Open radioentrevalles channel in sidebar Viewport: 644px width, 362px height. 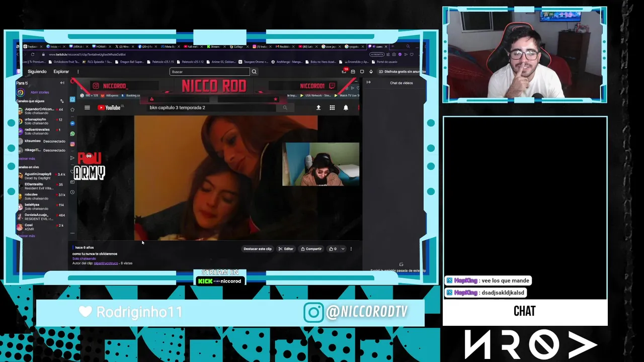[41, 131]
